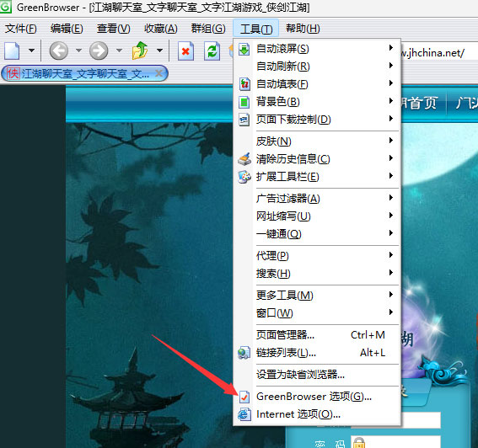Expand the 窗口(W) submenu arrow
The image size is (478, 448).
coord(391,312)
